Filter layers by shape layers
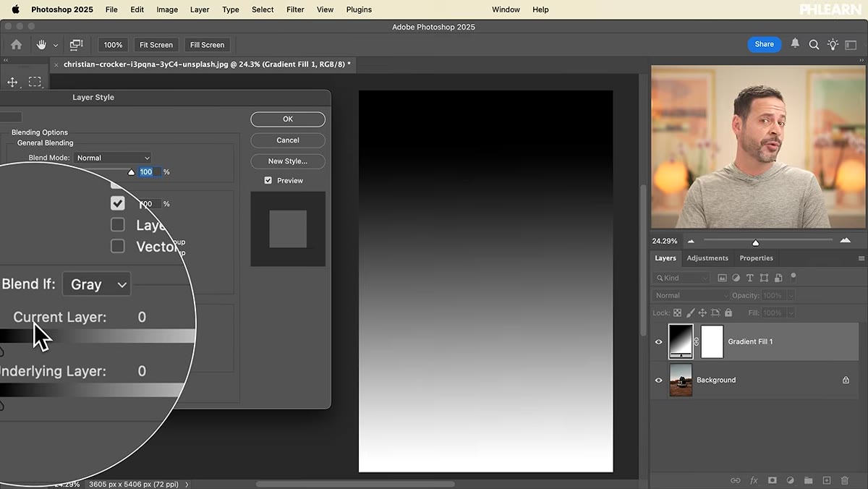The height and width of the screenshot is (489, 868). click(x=764, y=278)
